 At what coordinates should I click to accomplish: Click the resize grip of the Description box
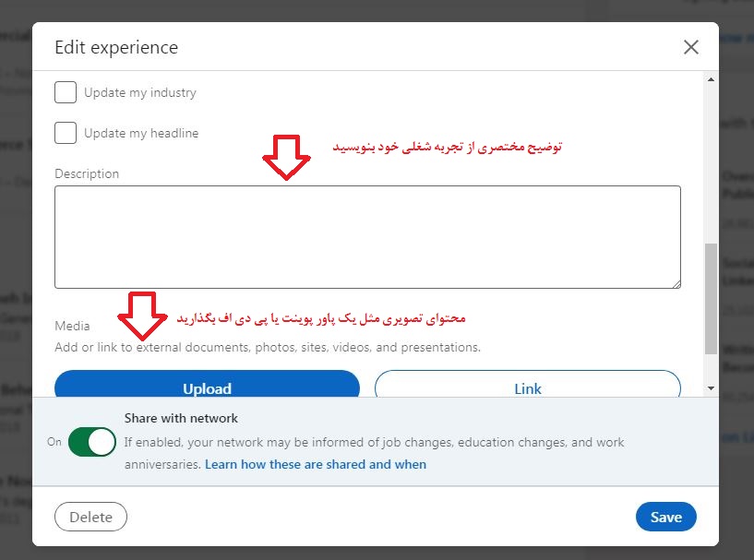[x=676, y=282]
